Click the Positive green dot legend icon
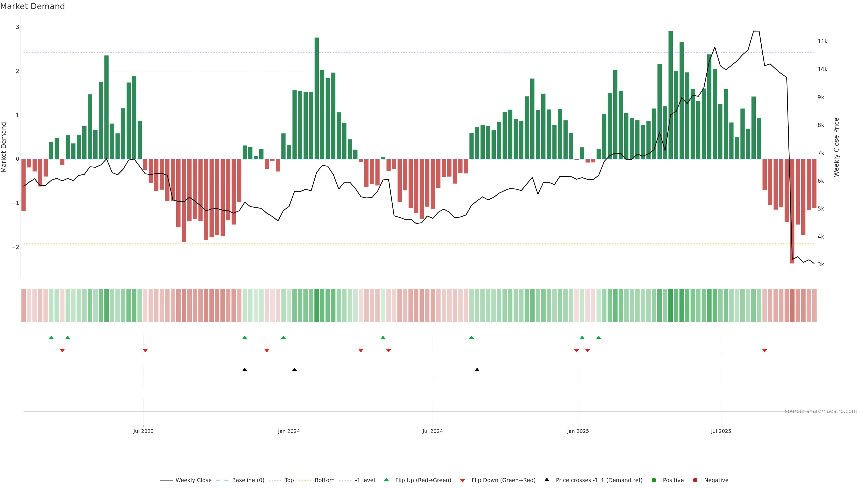868x488 pixels. pos(654,480)
